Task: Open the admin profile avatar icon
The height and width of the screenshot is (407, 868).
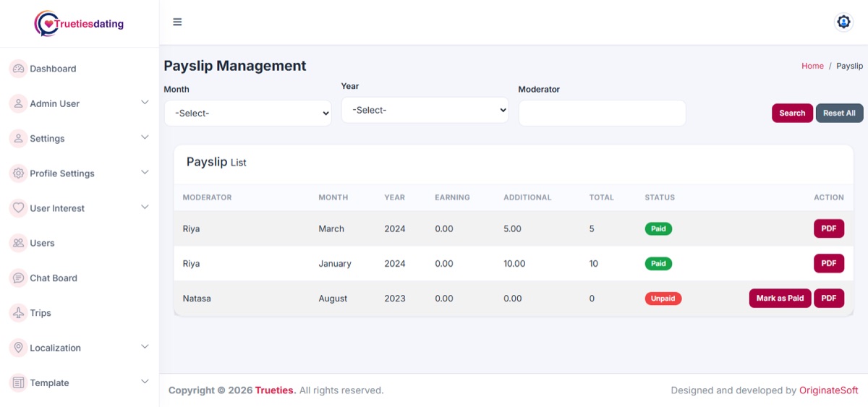Action: tap(843, 22)
